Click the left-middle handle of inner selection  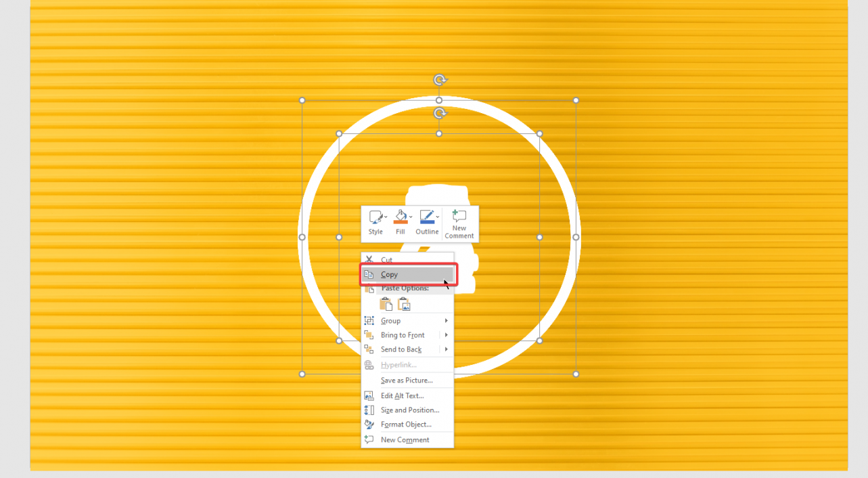tap(339, 237)
